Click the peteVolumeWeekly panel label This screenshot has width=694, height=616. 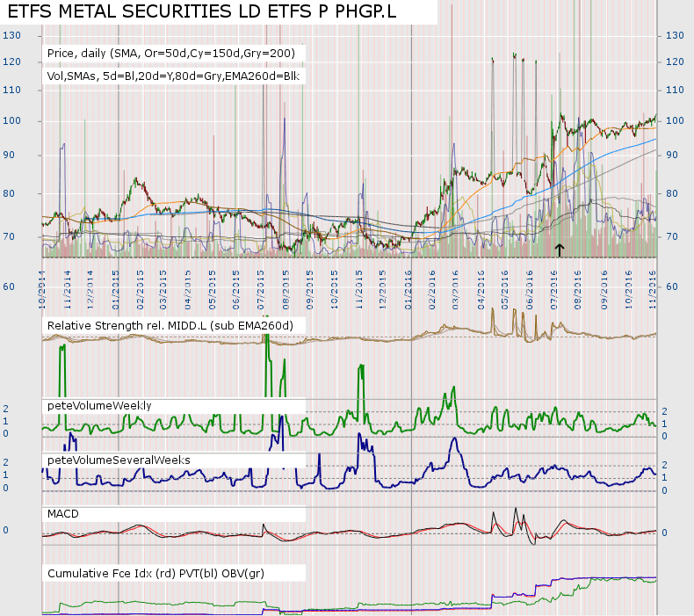pyautogui.click(x=99, y=406)
